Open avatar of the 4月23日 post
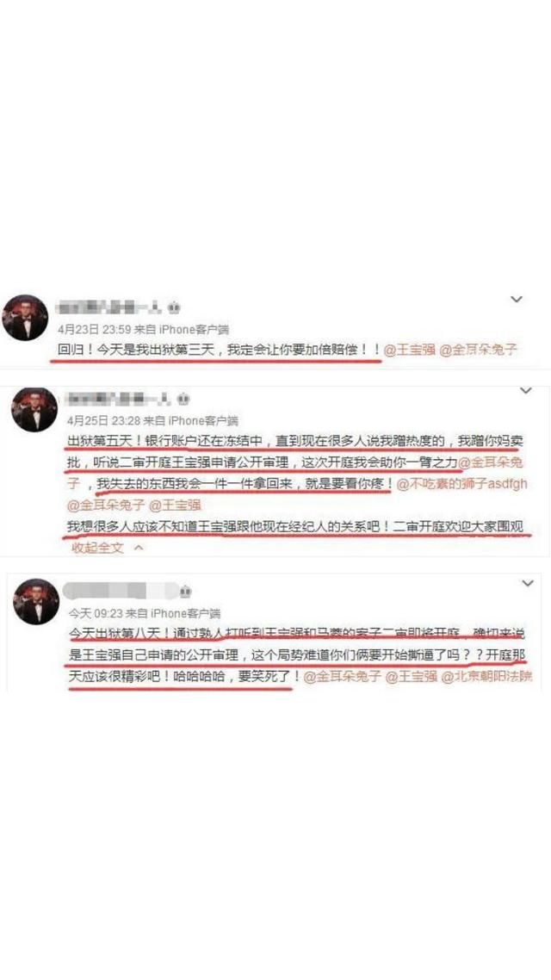The width and height of the screenshot is (551, 980). click(x=25, y=318)
